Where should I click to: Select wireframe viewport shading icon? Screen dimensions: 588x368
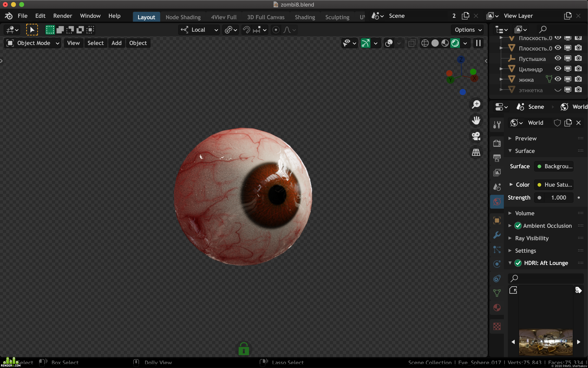[x=425, y=43]
